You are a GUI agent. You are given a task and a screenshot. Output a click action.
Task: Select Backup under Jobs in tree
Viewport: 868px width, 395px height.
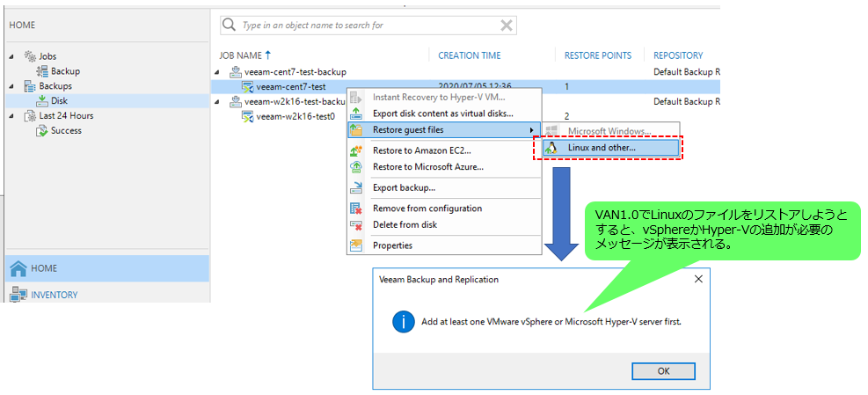coord(65,71)
